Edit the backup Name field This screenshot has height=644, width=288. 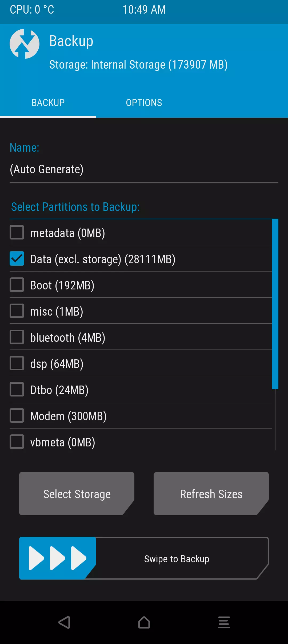143,170
